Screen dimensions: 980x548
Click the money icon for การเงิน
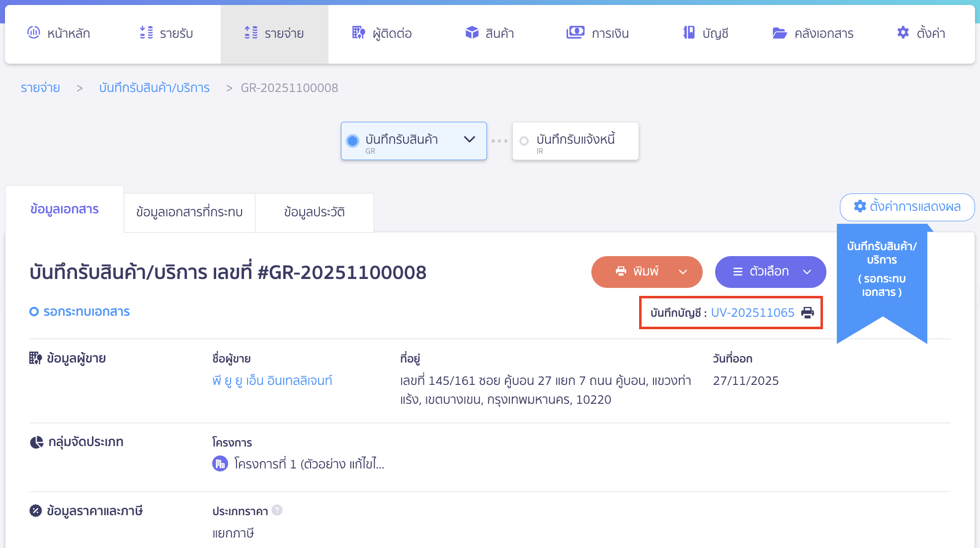click(575, 33)
